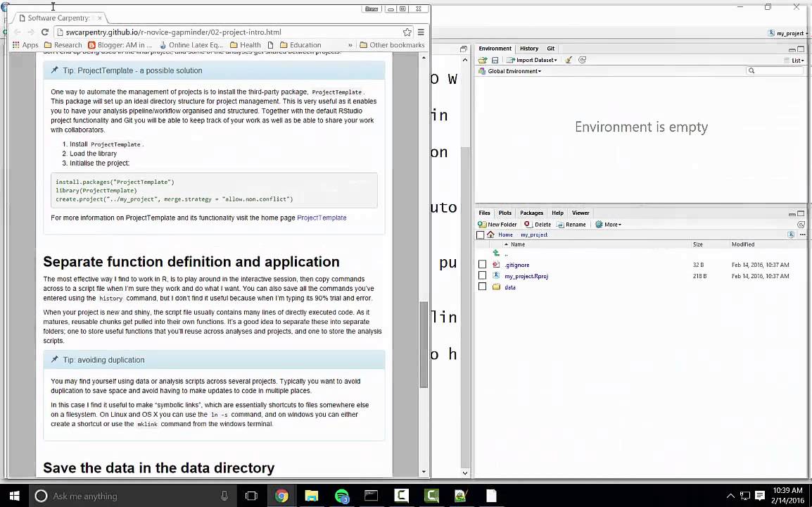Viewport: 812px width, 507px height.
Task: Open the .gitignore file
Action: tap(516, 265)
